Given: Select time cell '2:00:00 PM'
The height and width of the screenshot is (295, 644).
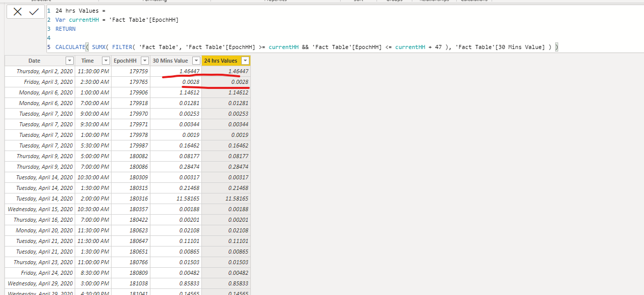Looking at the screenshot, I should point(94,199).
